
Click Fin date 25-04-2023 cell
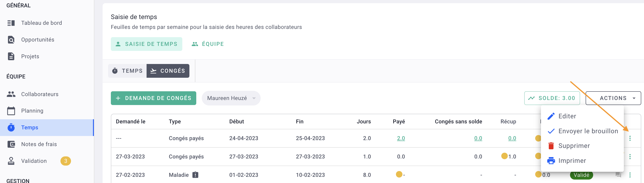point(310,138)
